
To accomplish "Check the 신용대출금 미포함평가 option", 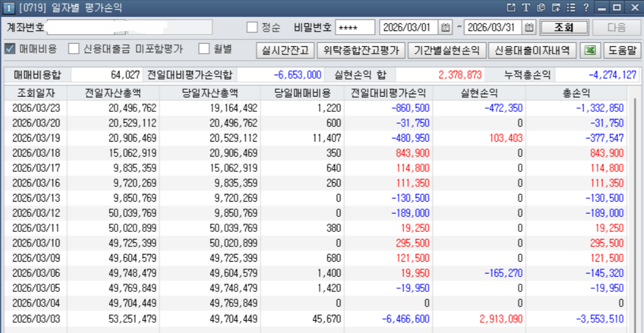I will [x=74, y=49].
